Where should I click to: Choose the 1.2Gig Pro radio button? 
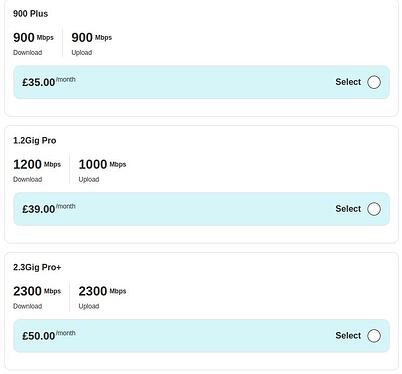click(x=374, y=209)
